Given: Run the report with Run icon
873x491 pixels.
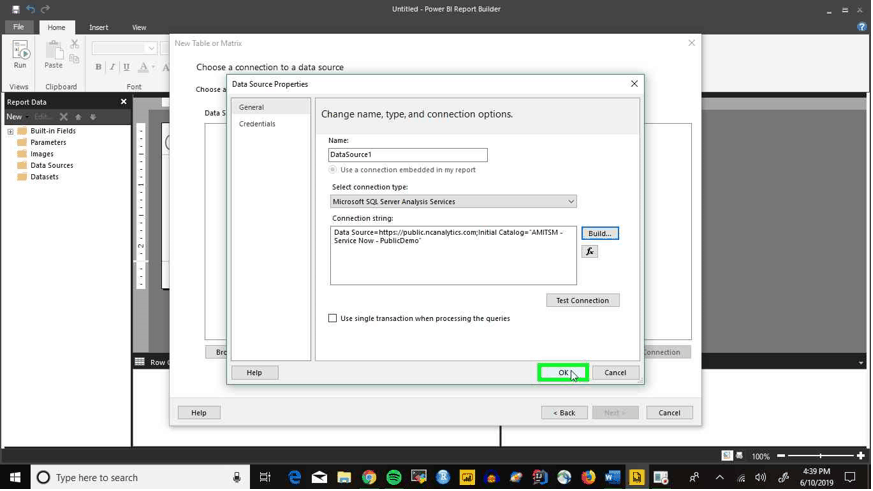Looking at the screenshot, I should (x=20, y=55).
